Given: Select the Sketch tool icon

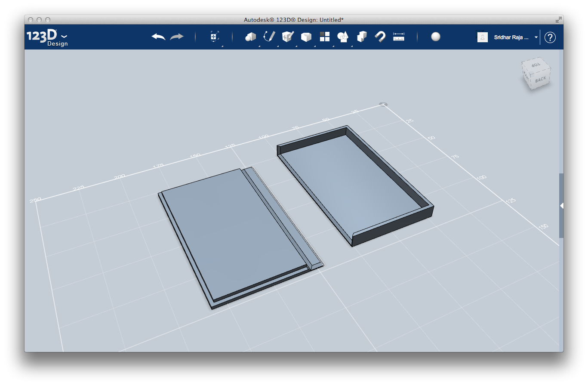Looking at the screenshot, I should [269, 37].
